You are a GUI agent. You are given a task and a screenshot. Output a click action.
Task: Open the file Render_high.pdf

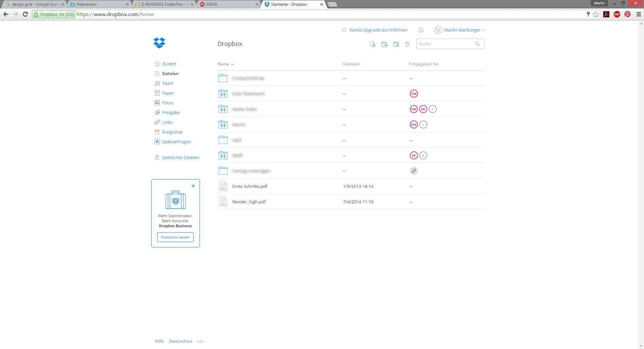click(249, 202)
